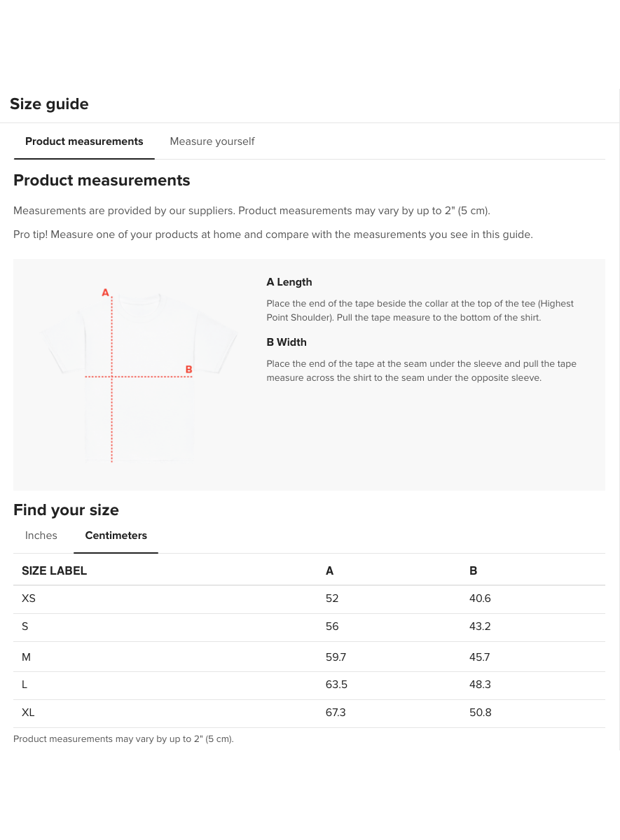This screenshot has width=620, height=840.
Task: Click the t-shirt measurement diagram
Action: [x=139, y=377]
